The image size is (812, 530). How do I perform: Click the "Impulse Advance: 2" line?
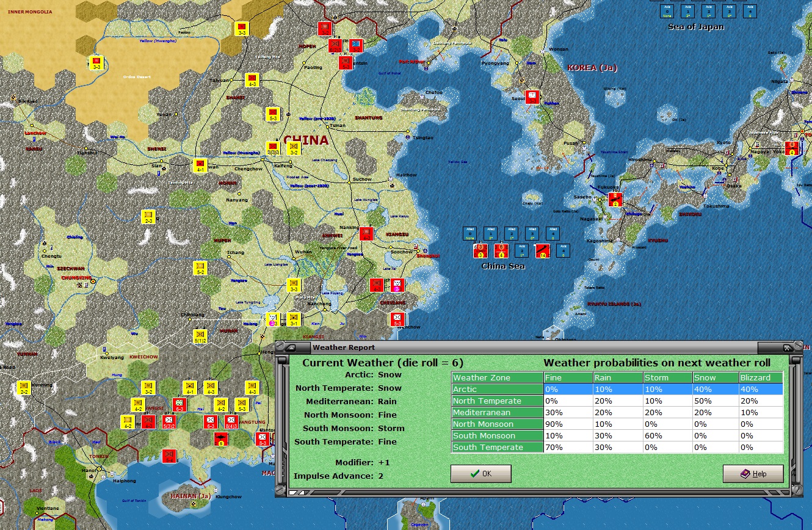tap(339, 476)
